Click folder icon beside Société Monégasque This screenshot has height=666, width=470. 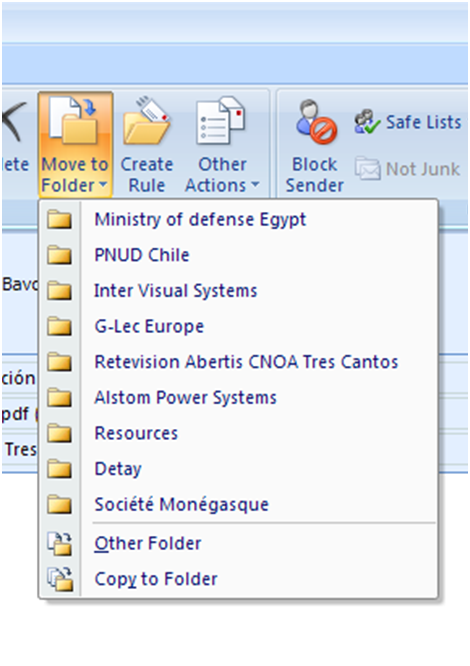pyautogui.click(x=59, y=505)
